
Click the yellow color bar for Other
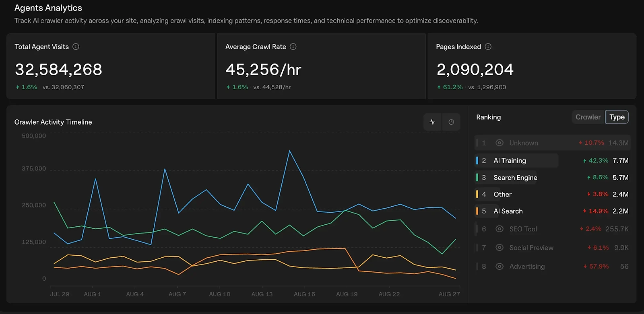pos(477,194)
